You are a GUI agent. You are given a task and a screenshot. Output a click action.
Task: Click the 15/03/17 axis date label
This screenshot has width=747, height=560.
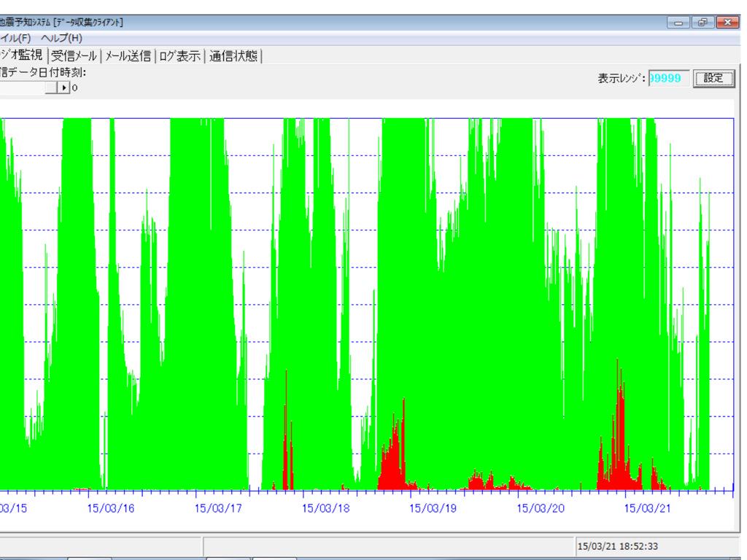tap(218, 508)
